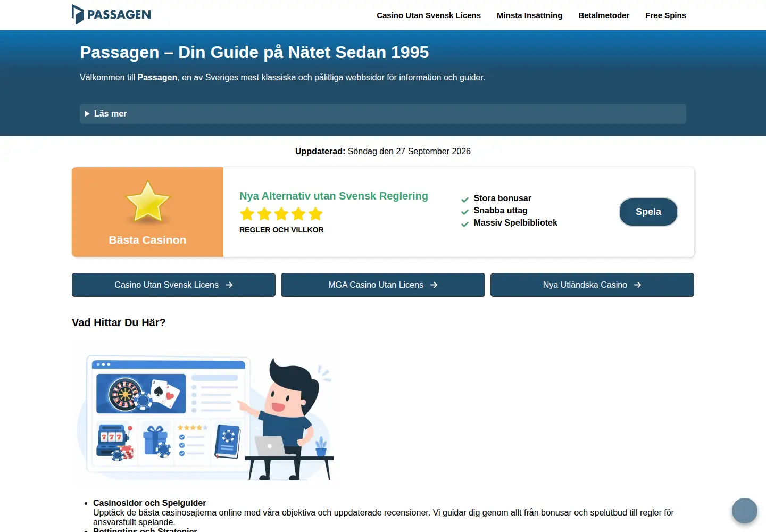Click Stora bonusar text

click(502, 198)
